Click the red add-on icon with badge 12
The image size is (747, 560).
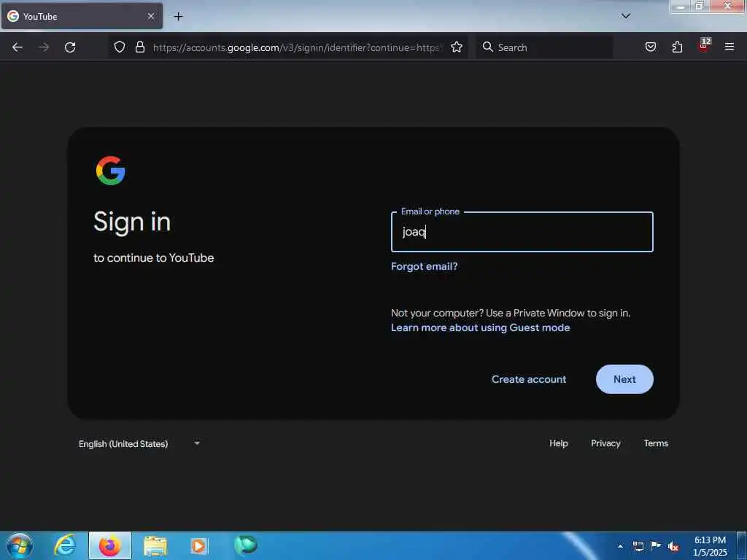tap(704, 45)
